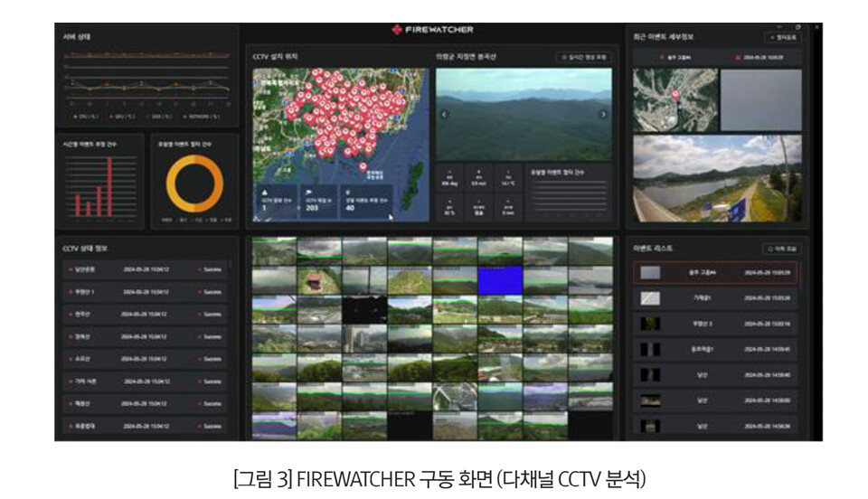Select the 무령산 3 event list entry
Viewport: 868px width, 499px height.
pyautogui.click(x=714, y=323)
